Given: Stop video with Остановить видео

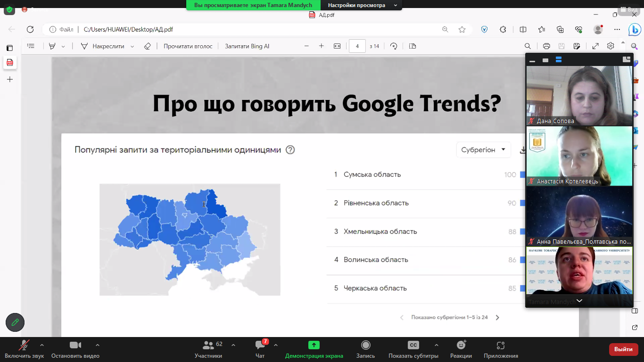Looking at the screenshot, I should click(75, 349).
